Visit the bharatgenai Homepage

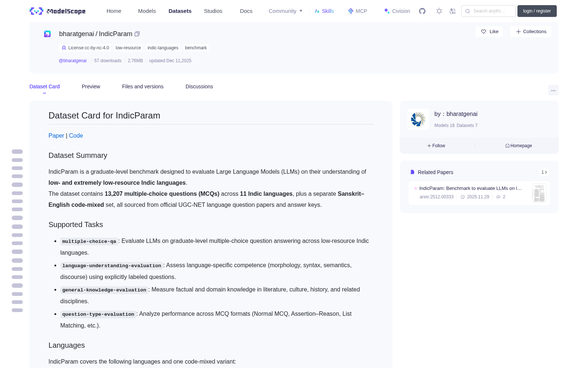click(x=519, y=146)
